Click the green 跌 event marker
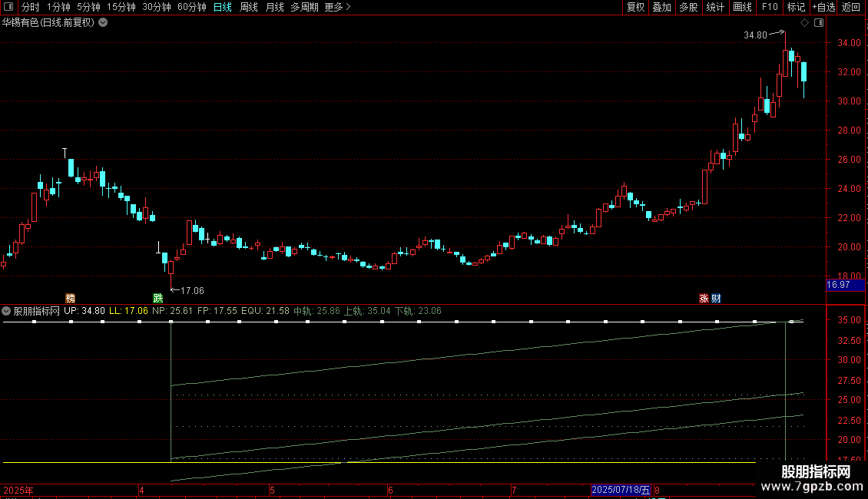 click(157, 298)
